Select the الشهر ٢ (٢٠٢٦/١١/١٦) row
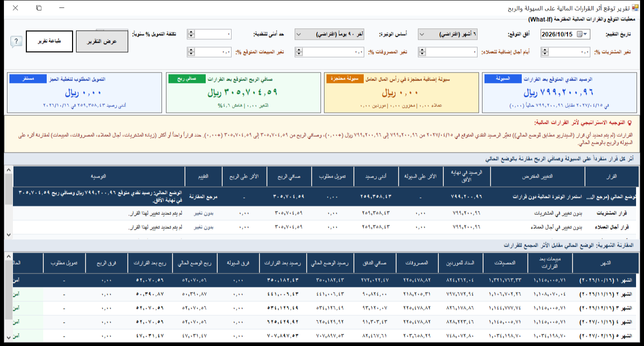This screenshot has width=644, height=346. [x=325, y=294]
